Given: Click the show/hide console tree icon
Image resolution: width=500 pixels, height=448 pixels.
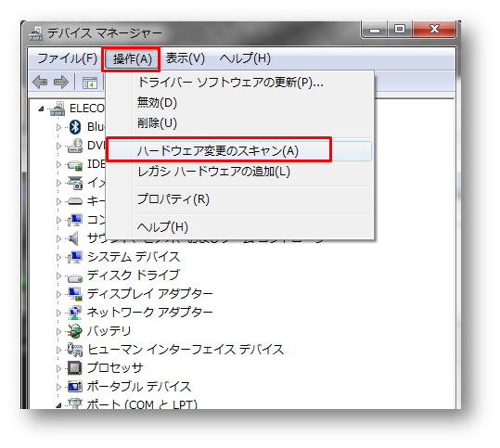Looking at the screenshot, I should click(90, 83).
